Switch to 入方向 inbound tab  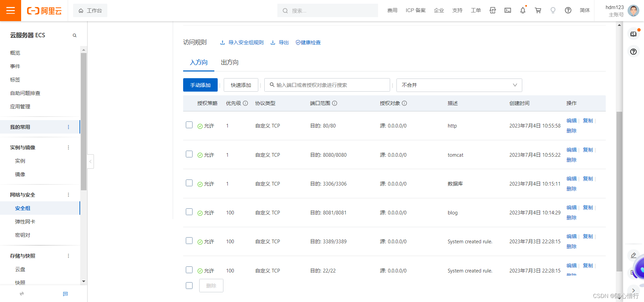coord(199,62)
